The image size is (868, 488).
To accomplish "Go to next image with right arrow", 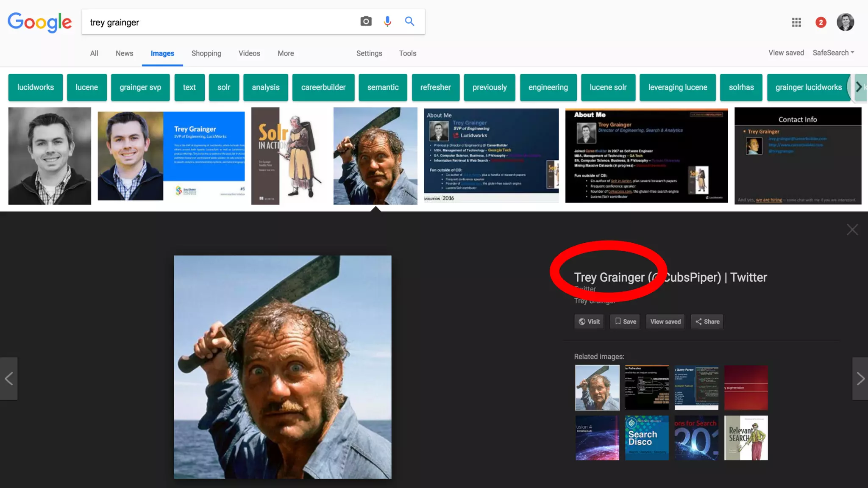I will click(860, 379).
